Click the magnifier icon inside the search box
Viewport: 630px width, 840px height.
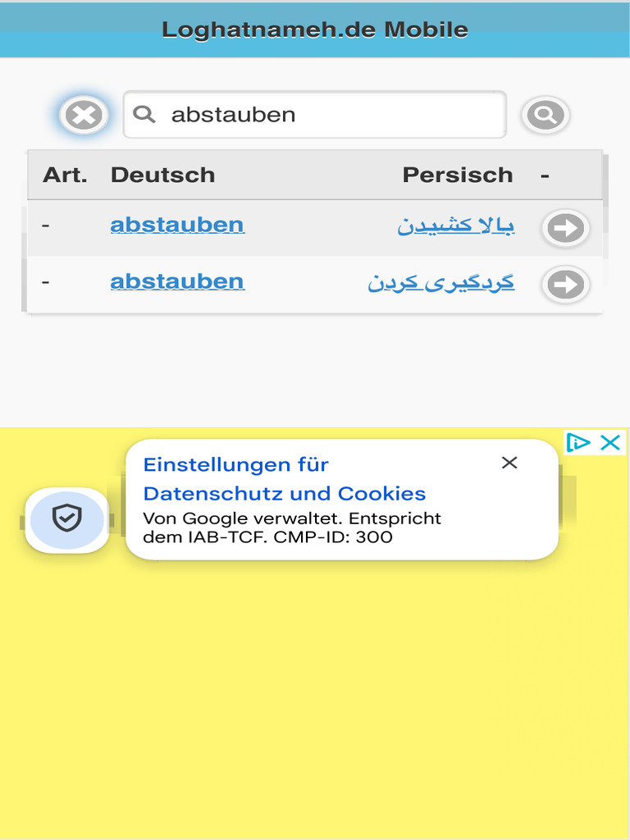pos(144,114)
